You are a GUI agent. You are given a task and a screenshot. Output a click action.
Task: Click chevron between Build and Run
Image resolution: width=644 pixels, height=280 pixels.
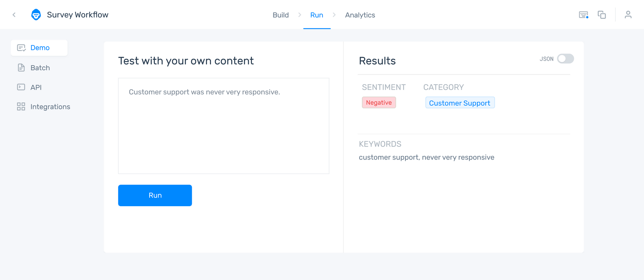(300, 15)
